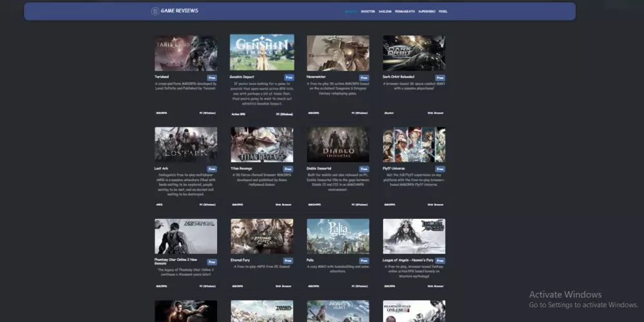Open the Noah's Heart thumbnail
644x322 pixels.
coord(338,311)
